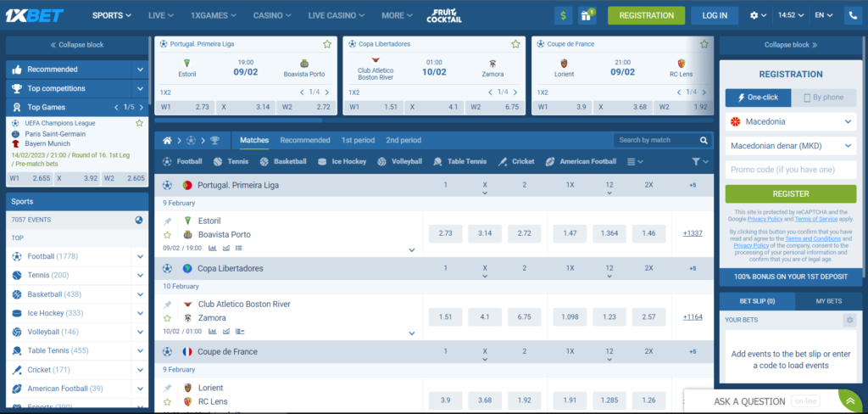
Task: Open statistics icon for Zamora match
Action: [212, 332]
